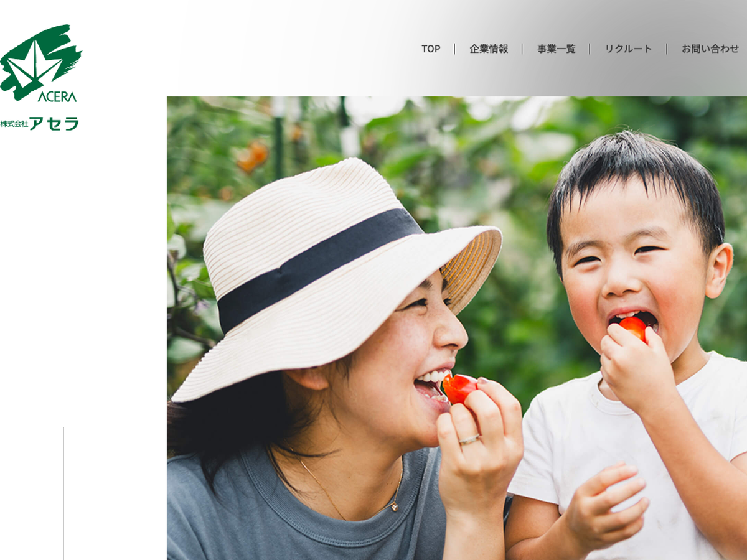Click the green ACERA maple leaf logo
Screen dimensions: 747x560
[x=40, y=61]
